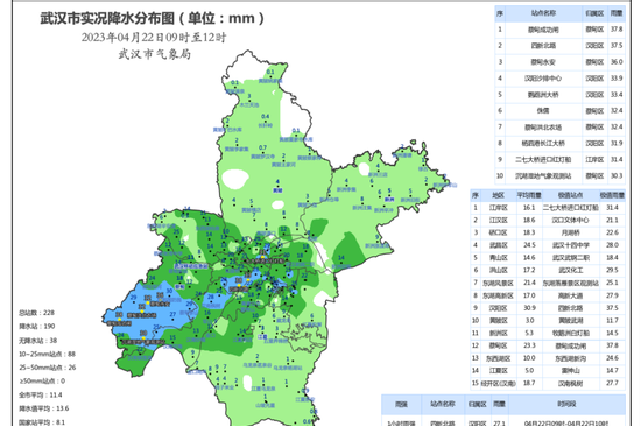Select the '无降水站:38' statistic
Screen dimensions: 640x426
[38, 340]
